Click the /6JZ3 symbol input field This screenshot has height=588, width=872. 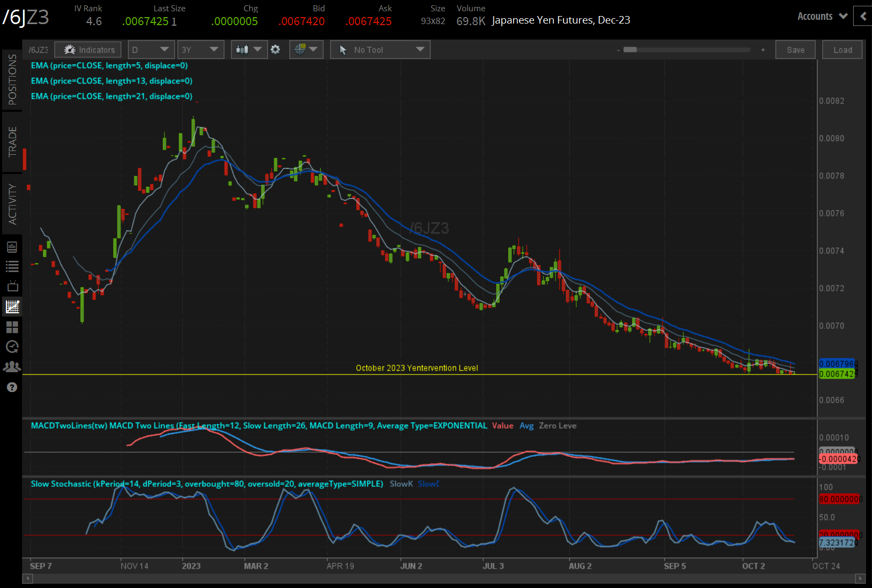pyautogui.click(x=38, y=50)
